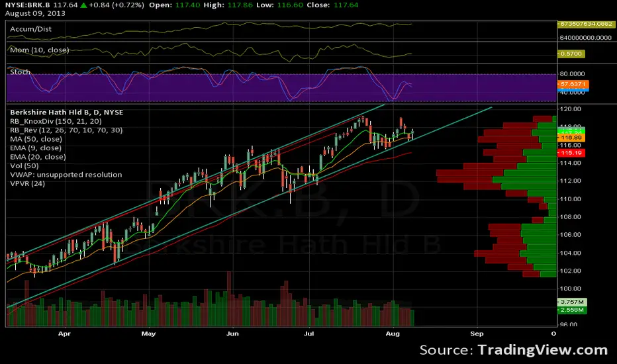Click the High value 117.86
Screen dimensions: 617x364
click(240, 5)
